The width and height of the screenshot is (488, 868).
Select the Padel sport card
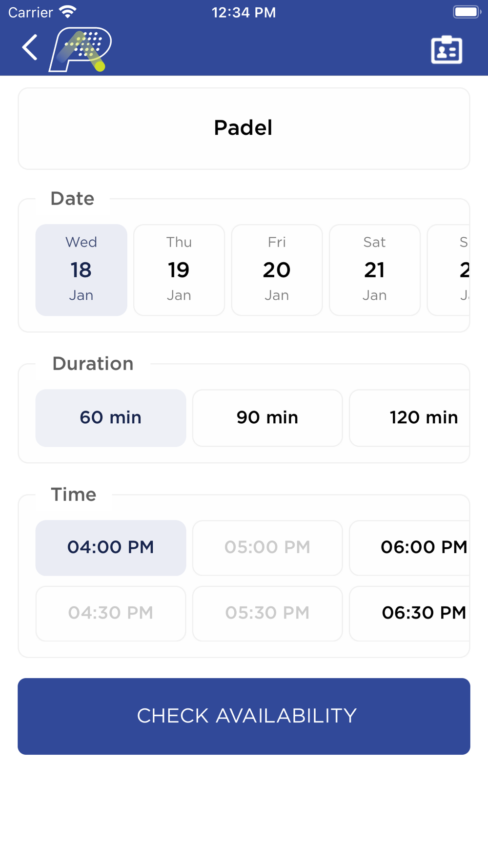pyautogui.click(x=244, y=128)
